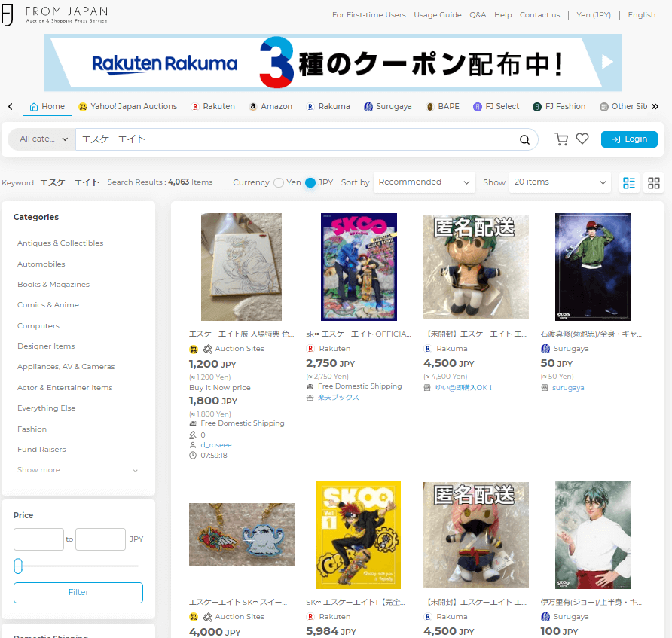Click the Amazon tab icon

(253, 106)
